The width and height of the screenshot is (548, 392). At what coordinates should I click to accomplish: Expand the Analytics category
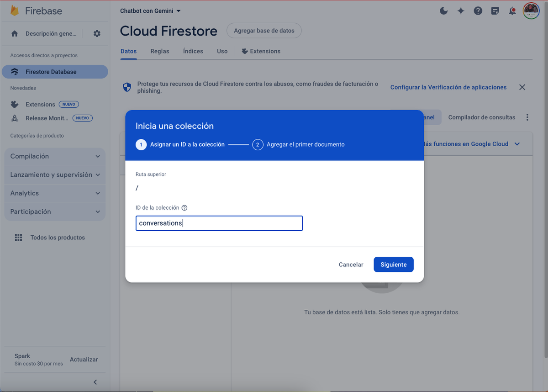pyautogui.click(x=55, y=193)
